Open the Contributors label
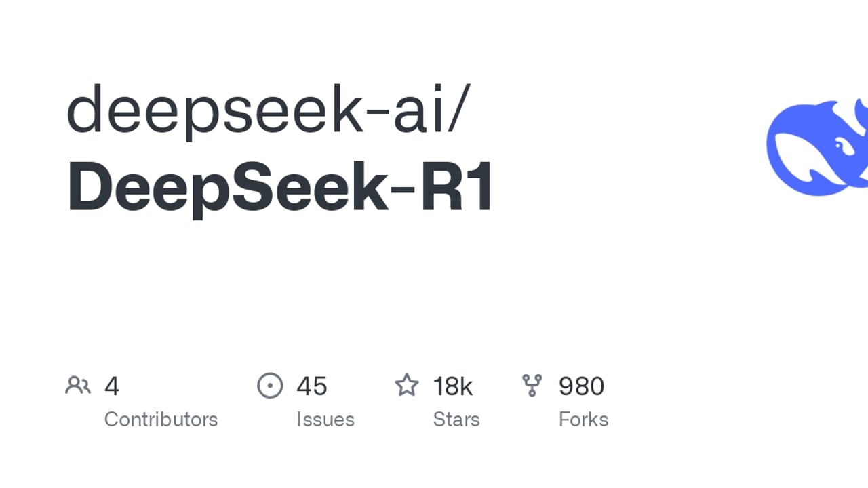The image size is (868, 488). coord(161,420)
